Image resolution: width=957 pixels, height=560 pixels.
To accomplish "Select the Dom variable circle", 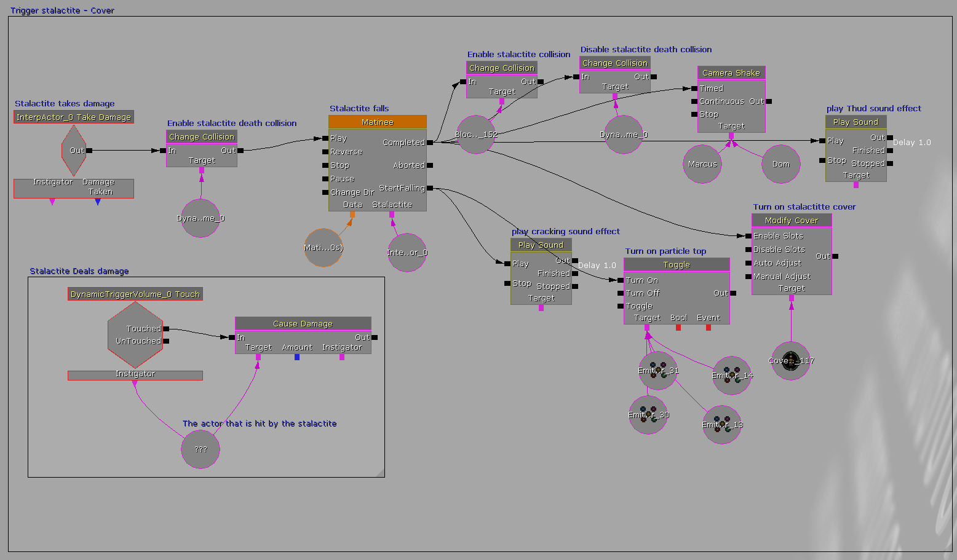I will point(780,164).
